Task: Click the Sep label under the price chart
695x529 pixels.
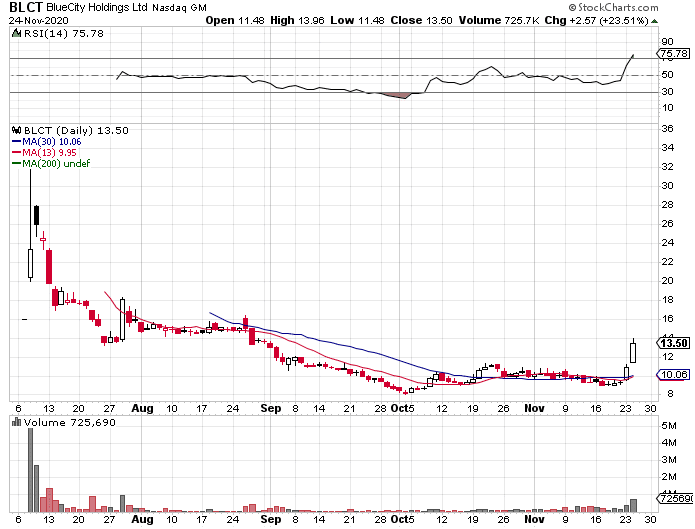Action: (x=271, y=408)
